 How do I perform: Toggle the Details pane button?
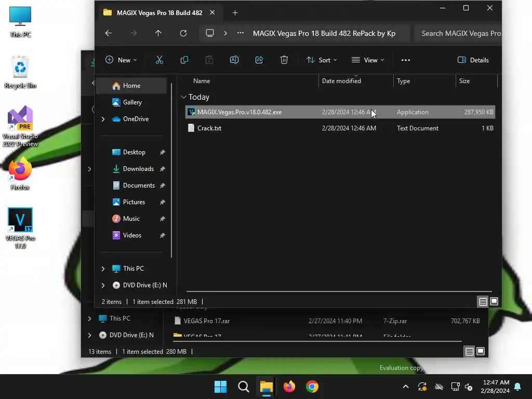[x=473, y=60]
